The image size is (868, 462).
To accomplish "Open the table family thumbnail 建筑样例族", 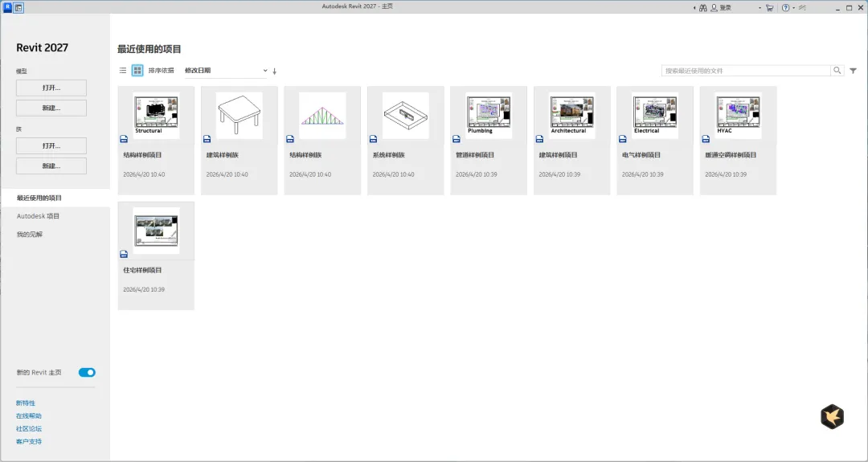I will coord(240,115).
